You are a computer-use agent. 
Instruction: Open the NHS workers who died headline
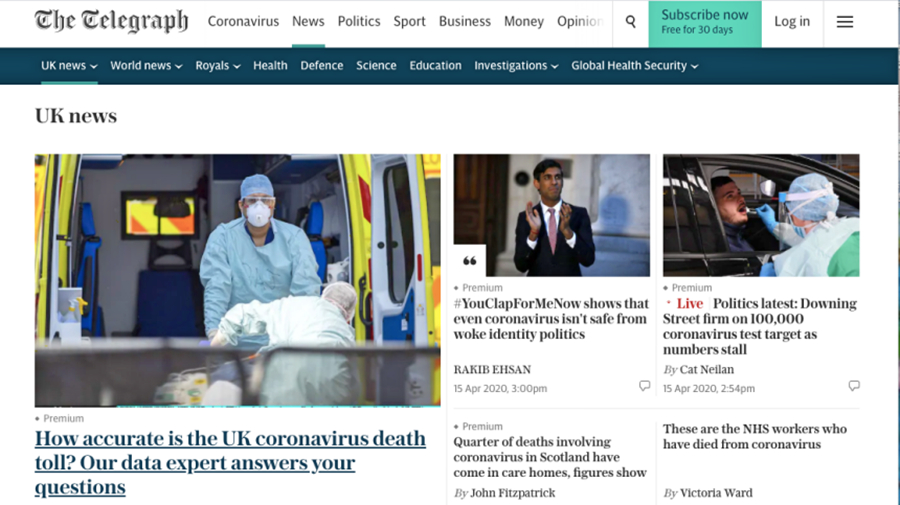(755, 436)
